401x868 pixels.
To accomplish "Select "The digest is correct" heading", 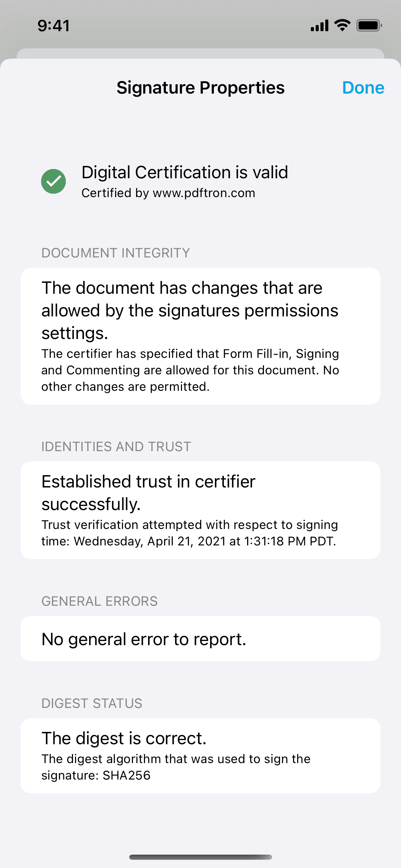I will pos(124,738).
